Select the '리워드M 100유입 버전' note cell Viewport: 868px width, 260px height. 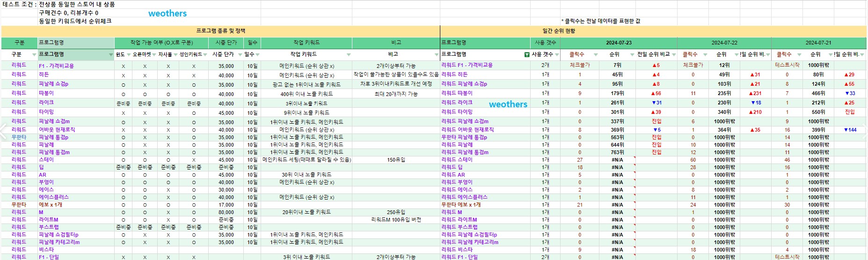[396, 220]
